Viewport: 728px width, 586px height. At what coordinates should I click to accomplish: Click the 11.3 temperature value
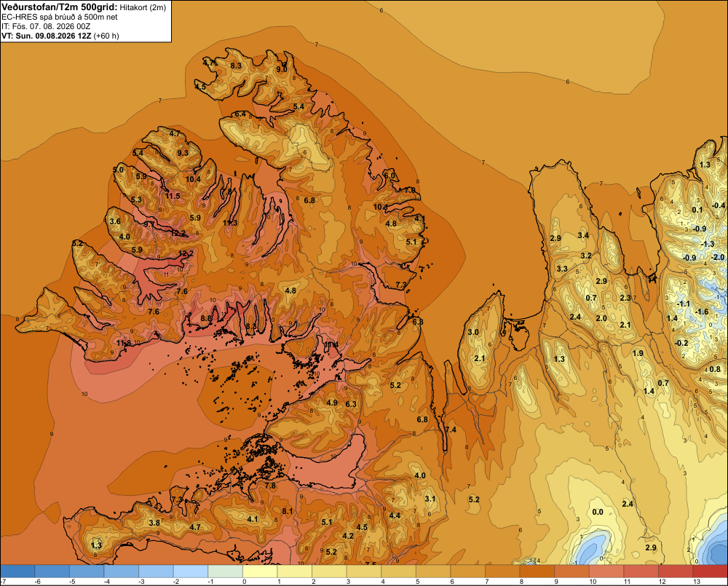click(230, 223)
